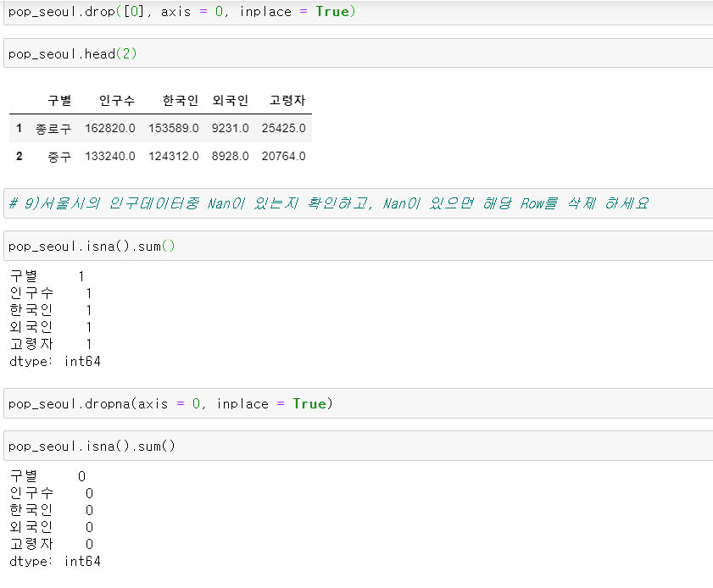Click the value 25425.0

point(284,128)
